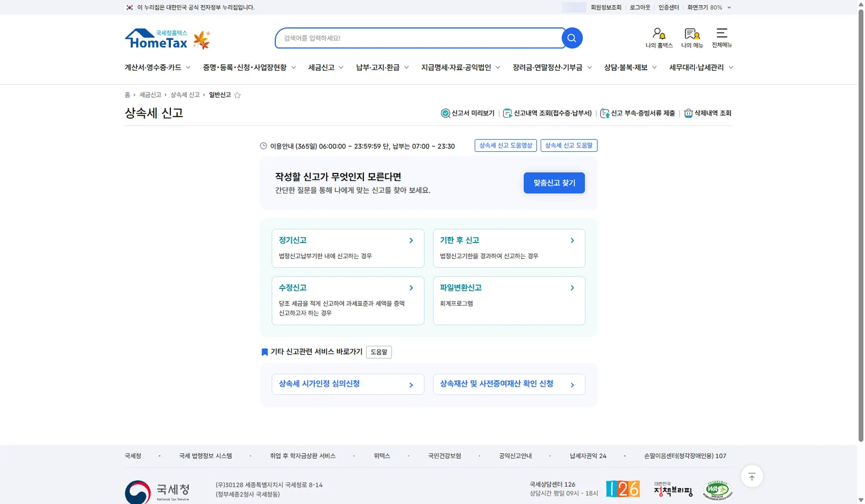Click 신고내역 조회(접수증·납부서) icon link

point(547,113)
